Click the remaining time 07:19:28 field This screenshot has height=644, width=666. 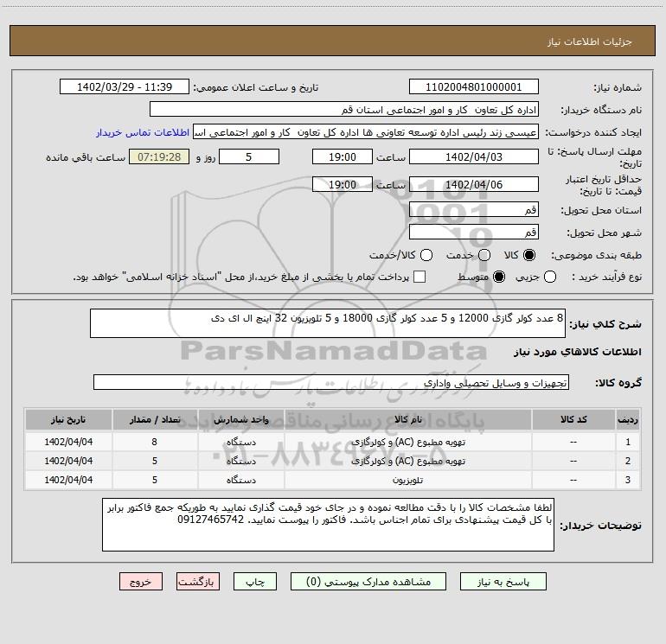coord(159,156)
